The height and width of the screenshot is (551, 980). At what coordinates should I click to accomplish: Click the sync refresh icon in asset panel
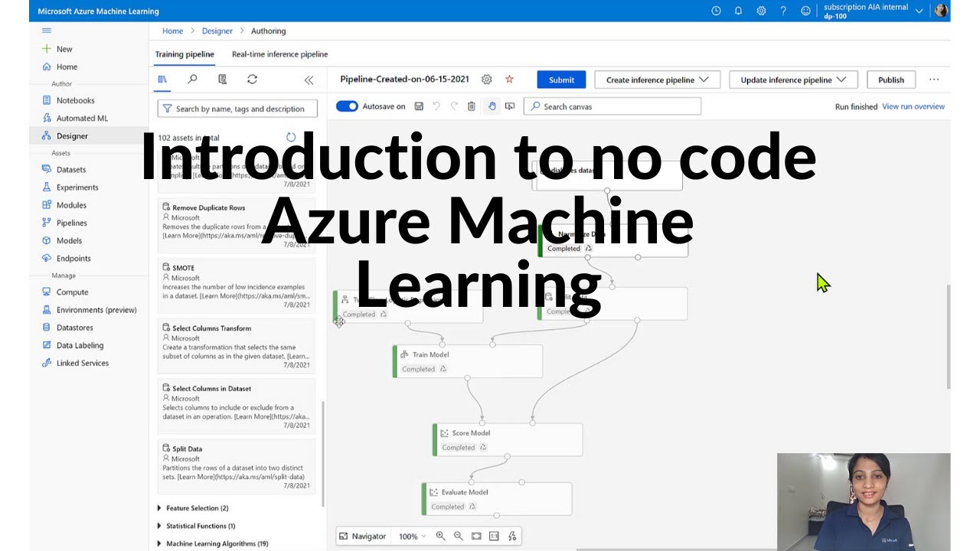click(x=252, y=80)
